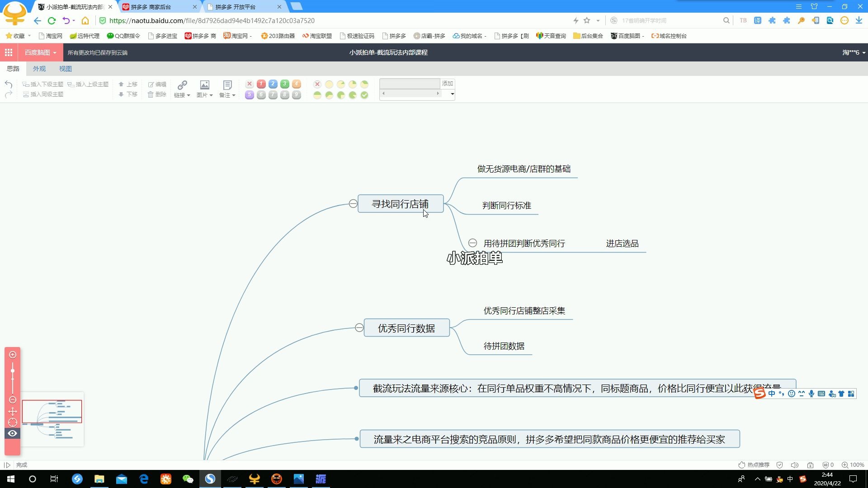868x488 pixels.
Task: Open WeChat from the taskbar
Action: [188, 479]
